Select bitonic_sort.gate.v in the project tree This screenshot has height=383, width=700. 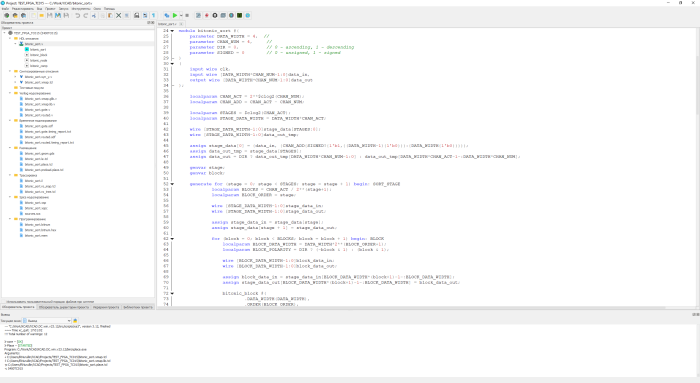tap(38, 109)
